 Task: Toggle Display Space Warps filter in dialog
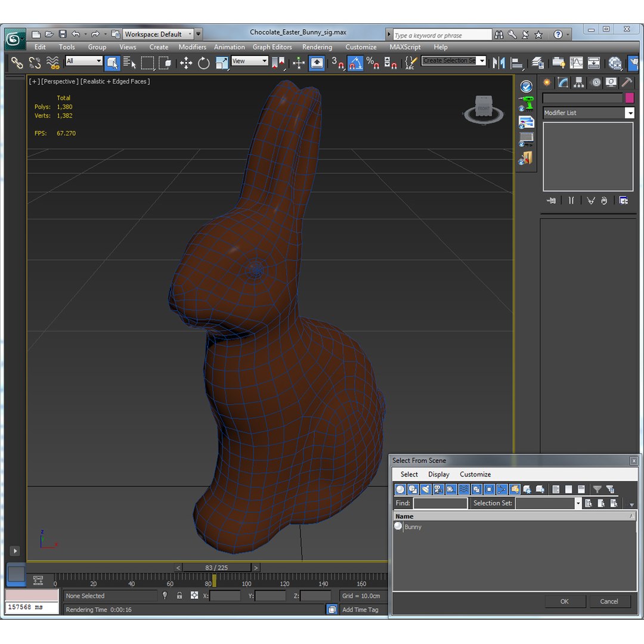(x=464, y=489)
